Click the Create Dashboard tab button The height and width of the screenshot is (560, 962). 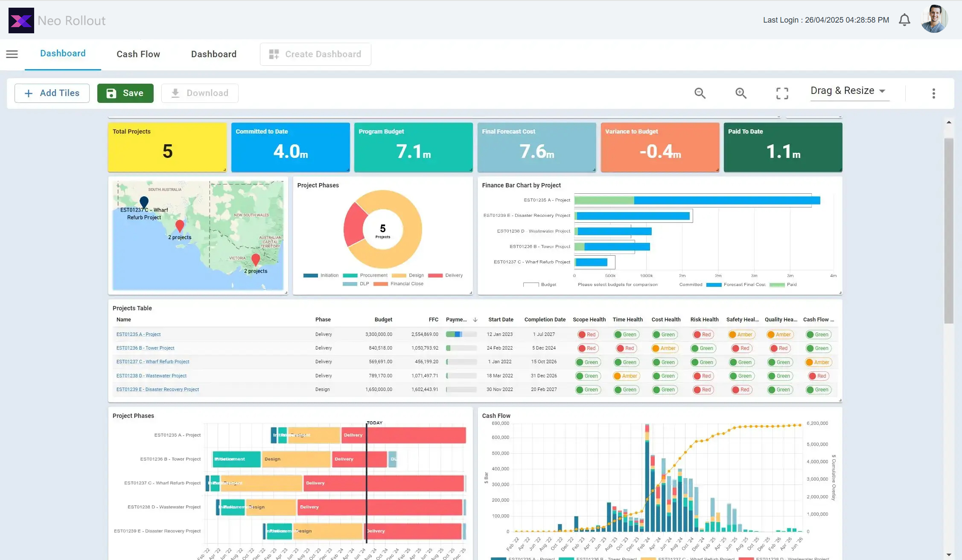[315, 54]
